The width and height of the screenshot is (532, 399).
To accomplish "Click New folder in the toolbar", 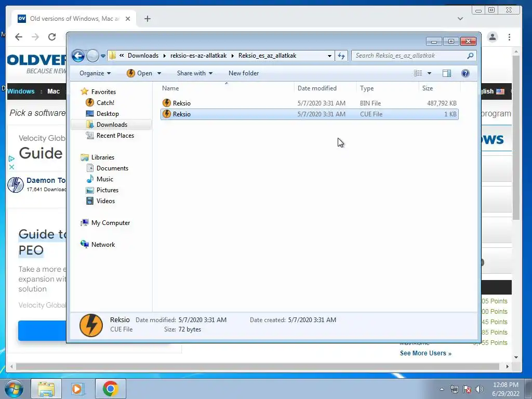I will [244, 73].
